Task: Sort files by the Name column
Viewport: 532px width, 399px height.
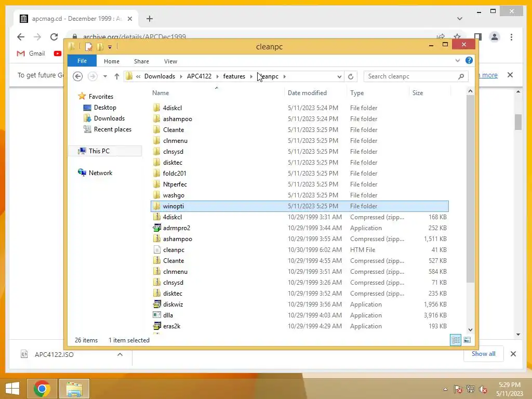Action: point(161,93)
